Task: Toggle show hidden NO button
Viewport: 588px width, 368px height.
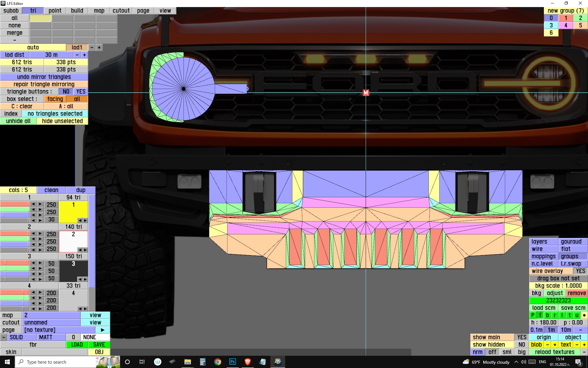Action: click(x=522, y=345)
